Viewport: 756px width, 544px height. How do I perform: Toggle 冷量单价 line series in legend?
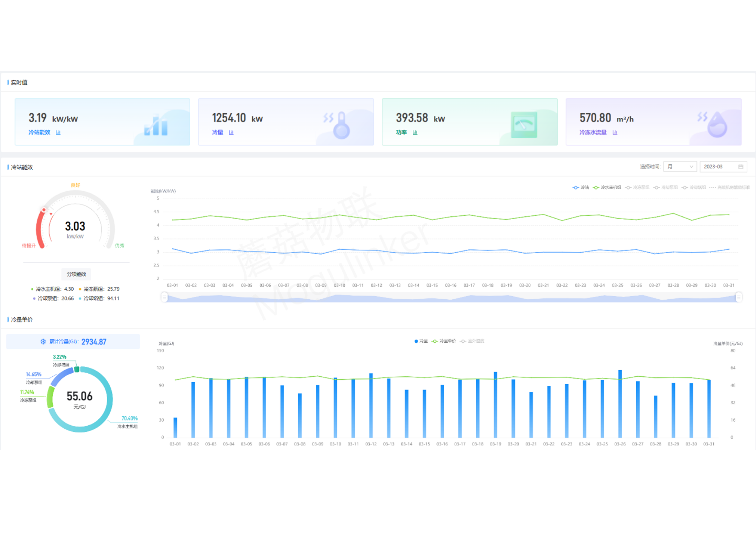[444, 341]
